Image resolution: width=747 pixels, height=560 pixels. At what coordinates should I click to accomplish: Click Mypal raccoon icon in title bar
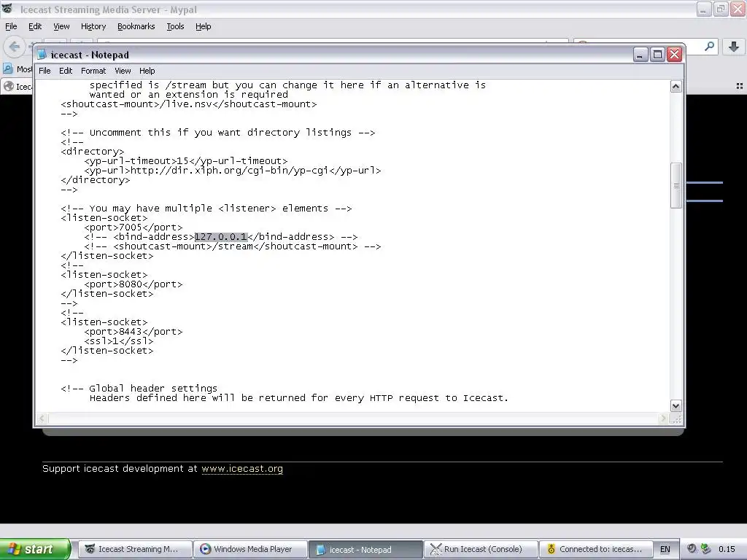[x=7, y=9]
